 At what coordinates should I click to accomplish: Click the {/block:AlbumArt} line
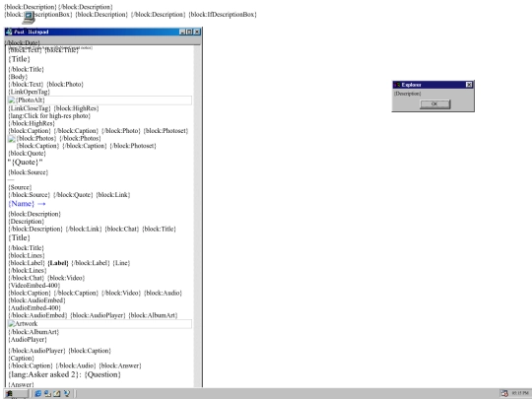point(33,331)
